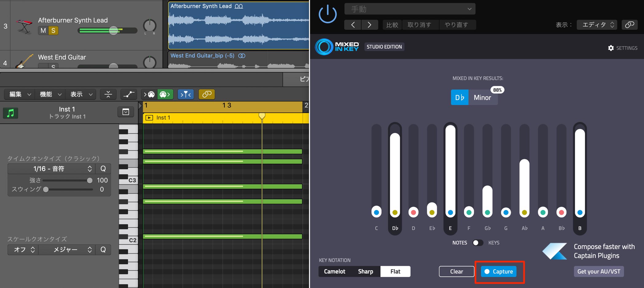The image size is (644, 288).
Task: Adjust the West End Guitar pan knob
Action: (x=150, y=62)
